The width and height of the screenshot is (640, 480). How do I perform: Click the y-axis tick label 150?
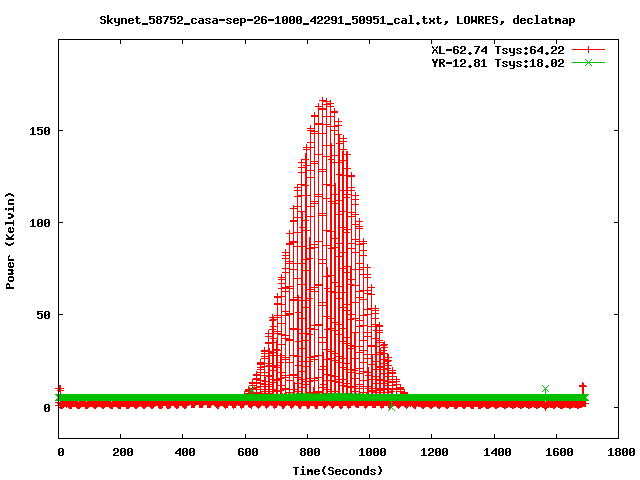click(40, 131)
